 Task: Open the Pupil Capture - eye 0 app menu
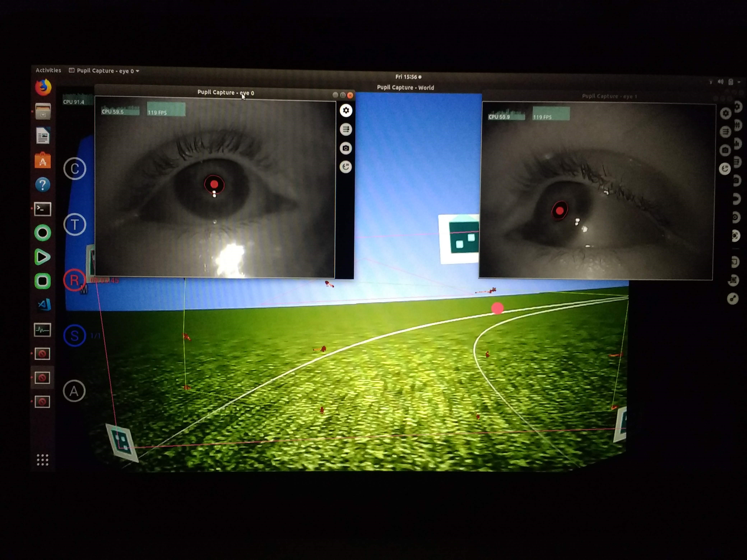click(104, 71)
